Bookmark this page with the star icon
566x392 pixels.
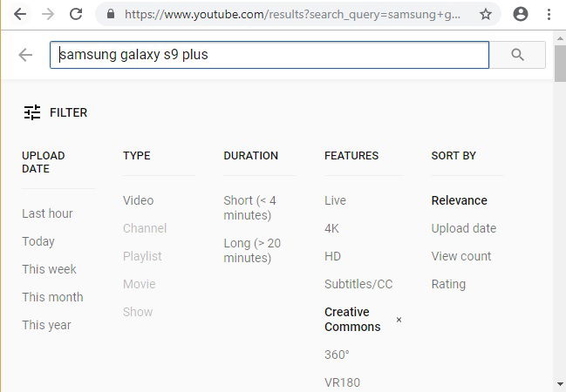pos(486,15)
